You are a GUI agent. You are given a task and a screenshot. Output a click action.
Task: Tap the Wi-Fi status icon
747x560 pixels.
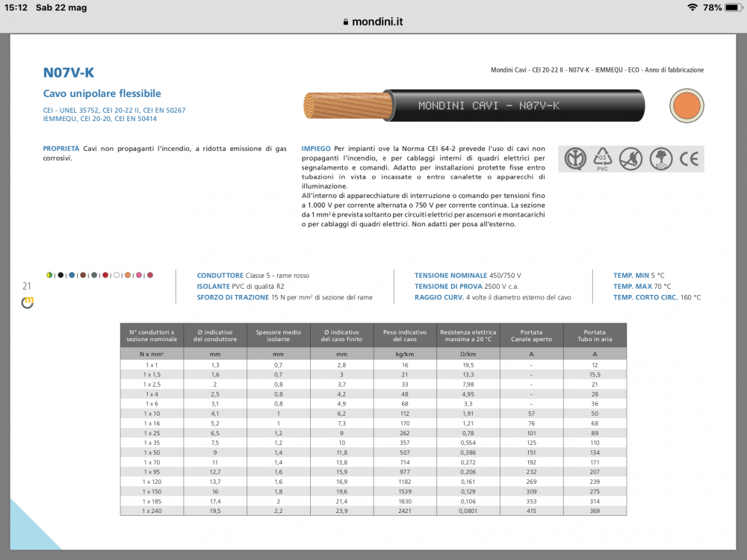(x=692, y=7)
